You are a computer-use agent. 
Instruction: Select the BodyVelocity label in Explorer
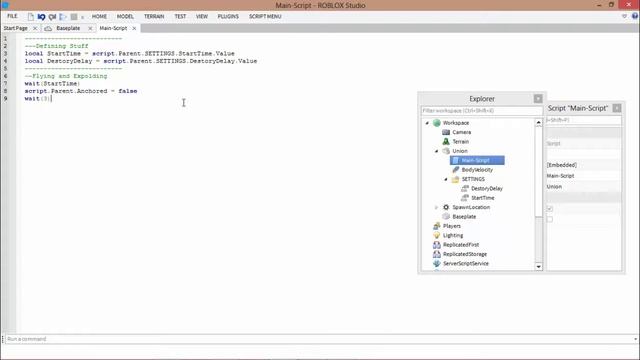[477, 170]
